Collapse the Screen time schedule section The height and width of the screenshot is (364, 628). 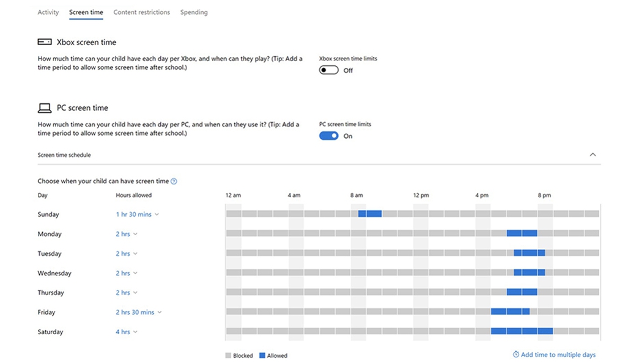pyautogui.click(x=593, y=155)
